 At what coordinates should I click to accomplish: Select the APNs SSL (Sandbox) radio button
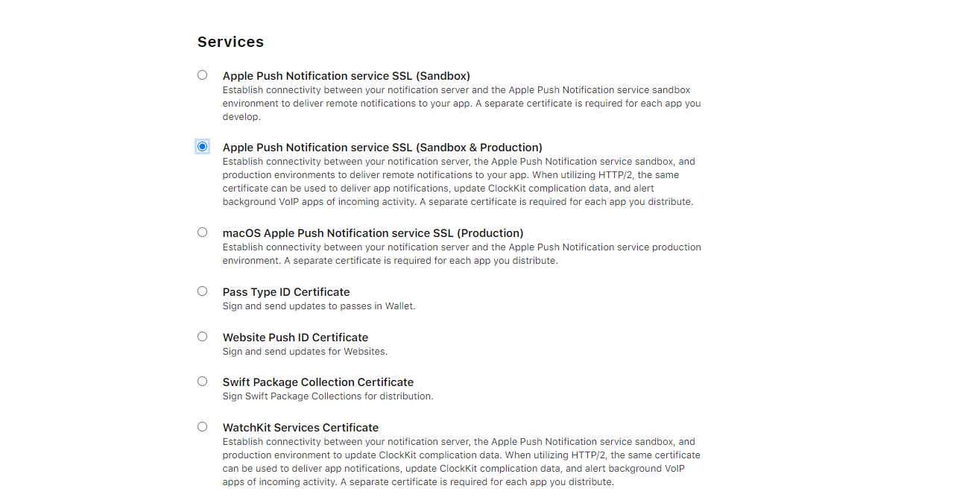coord(202,75)
